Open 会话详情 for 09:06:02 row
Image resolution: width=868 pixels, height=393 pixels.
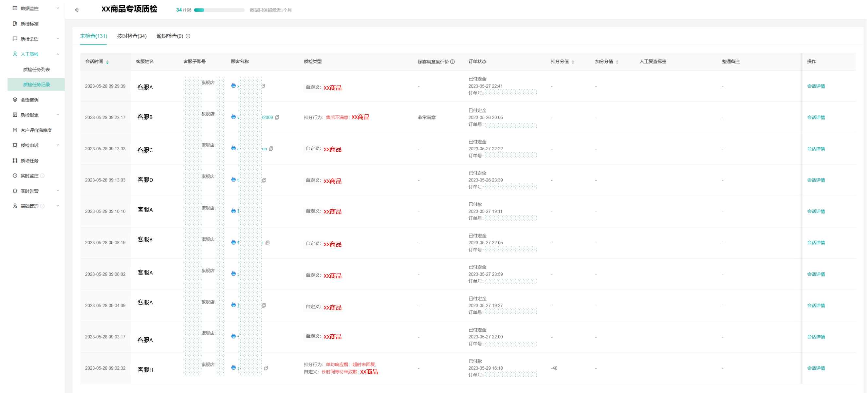point(816,274)
